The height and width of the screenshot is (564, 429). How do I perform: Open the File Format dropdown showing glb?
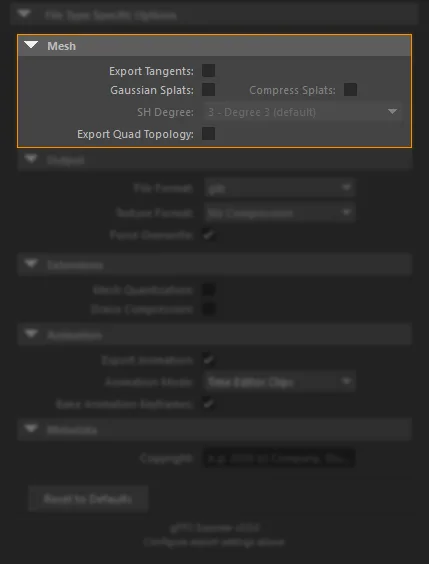[279, 188]
